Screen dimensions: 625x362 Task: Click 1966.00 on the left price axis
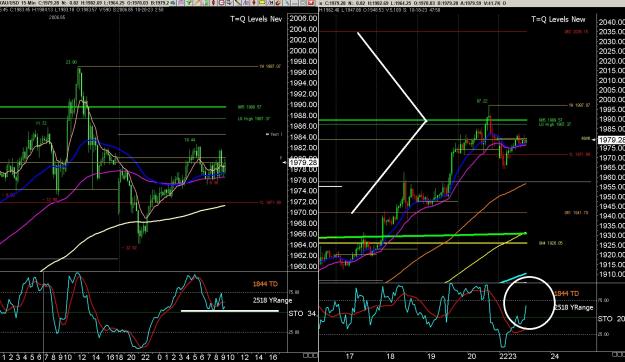point(303,234)
